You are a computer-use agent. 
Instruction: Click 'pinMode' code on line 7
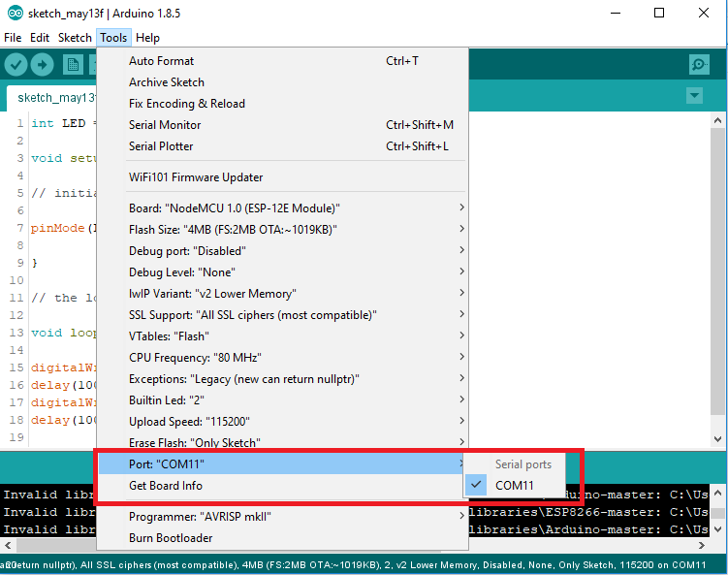57,228
